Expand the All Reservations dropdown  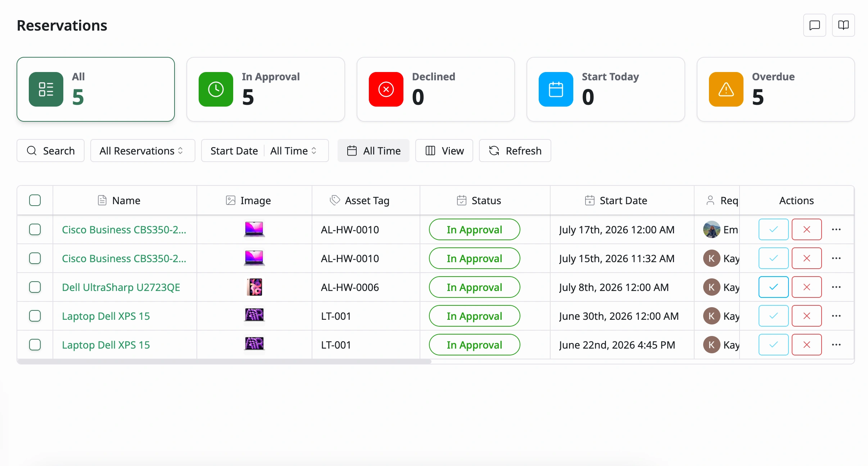[143, 151]
